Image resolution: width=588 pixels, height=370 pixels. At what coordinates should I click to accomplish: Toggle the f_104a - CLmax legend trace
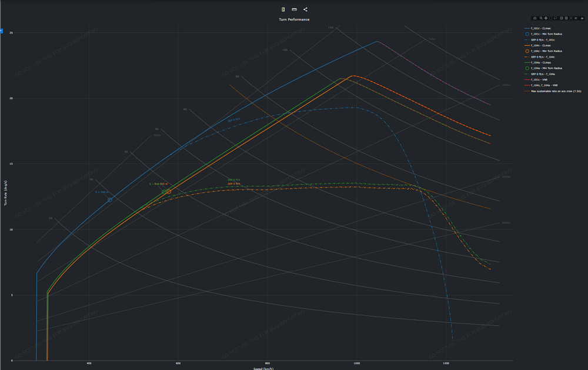[x=538, y=63]
